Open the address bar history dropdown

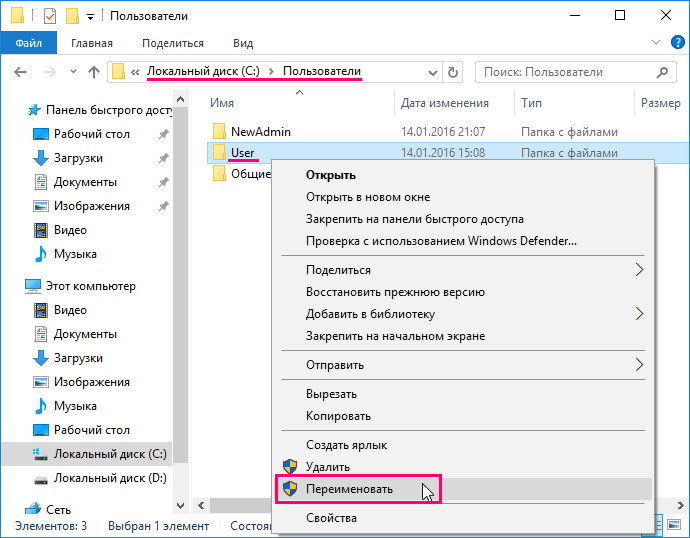coord(432,72)
